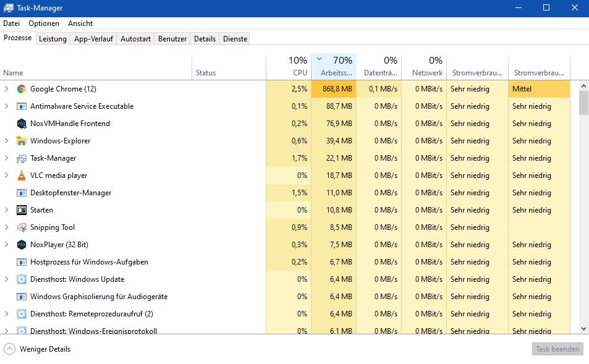Select the Desktopfenster-Manager process name

(x=70, y=193)
